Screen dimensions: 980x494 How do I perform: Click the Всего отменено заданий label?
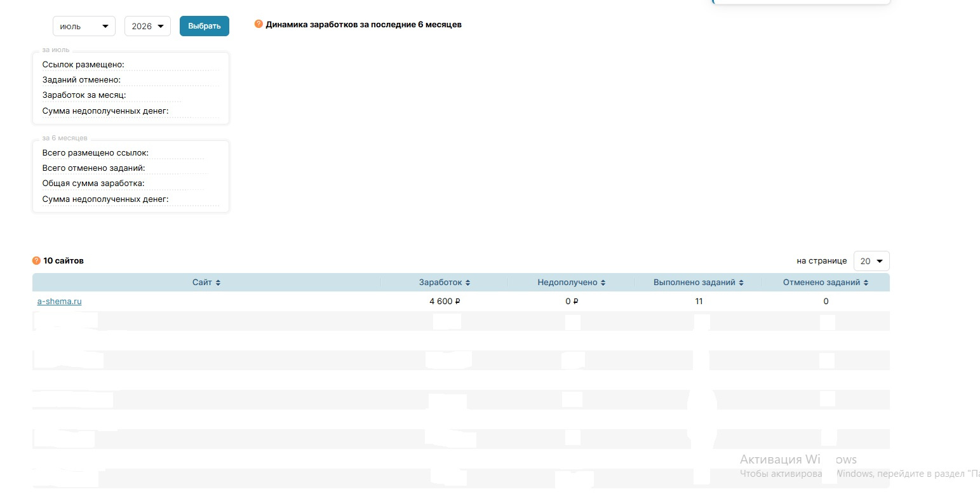[94, 168]
